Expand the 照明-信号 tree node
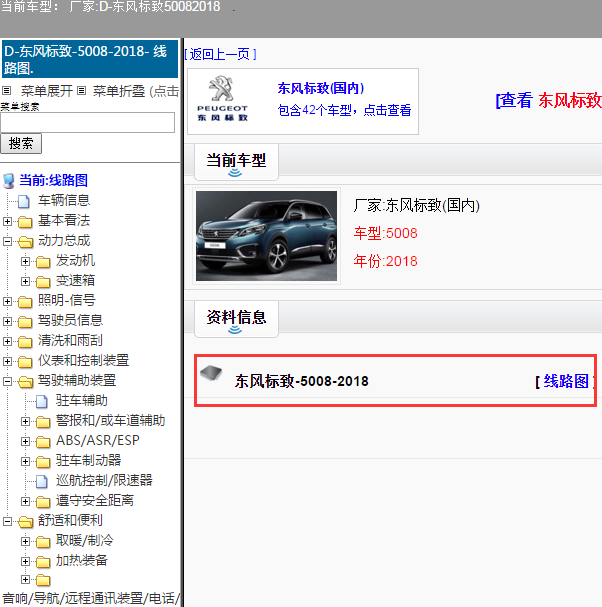Viewport: 602px width, 607px height. [7, 301]
